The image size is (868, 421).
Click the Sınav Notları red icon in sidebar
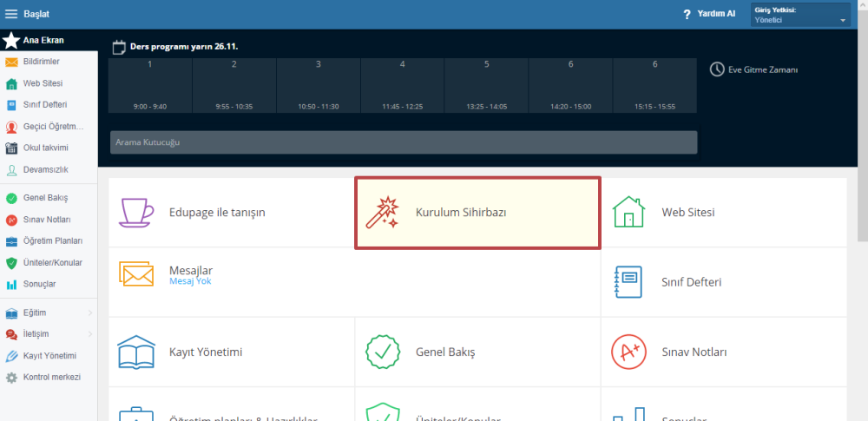tap(11, 220)
